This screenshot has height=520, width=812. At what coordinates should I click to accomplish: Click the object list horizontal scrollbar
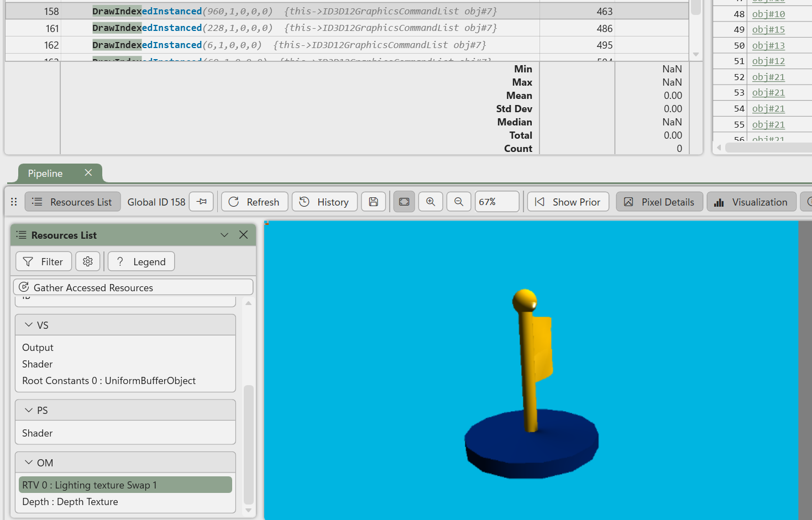click(768, 148)
